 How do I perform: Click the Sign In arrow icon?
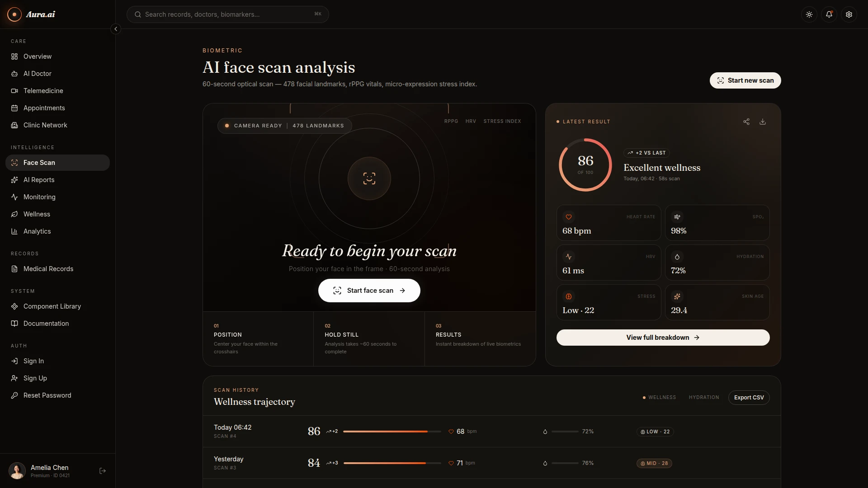click(x=14, y=361)
